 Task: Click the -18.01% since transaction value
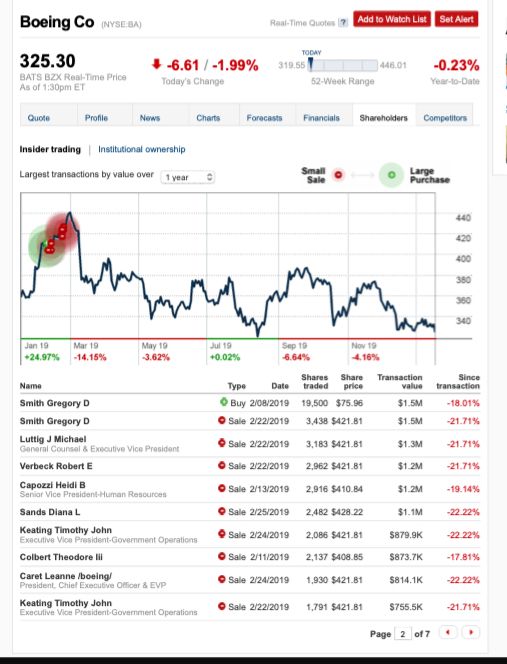pyautogui.click(x=463, y=403)
